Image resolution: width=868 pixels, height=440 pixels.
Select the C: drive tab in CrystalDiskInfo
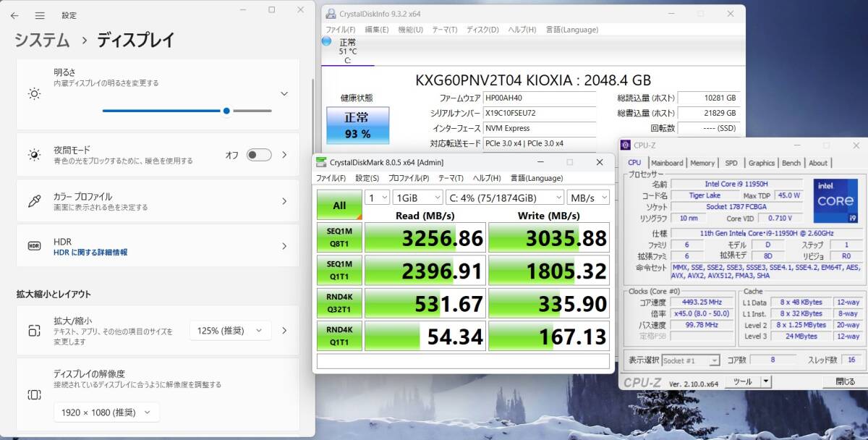(x=348, y=51)
